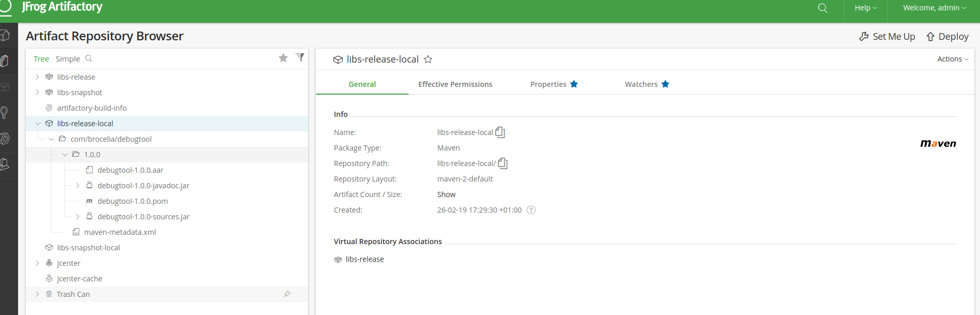Viewport: 980px width, 315px height.
Task: Open the Admin hex-nut icon in sidebar
Action: (x=5, y=139)
